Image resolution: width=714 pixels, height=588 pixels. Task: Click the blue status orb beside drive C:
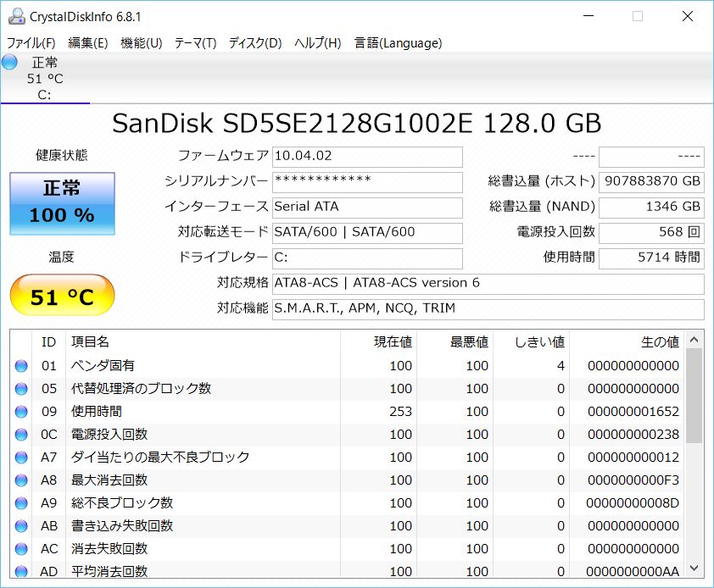(x=9, y=63)
